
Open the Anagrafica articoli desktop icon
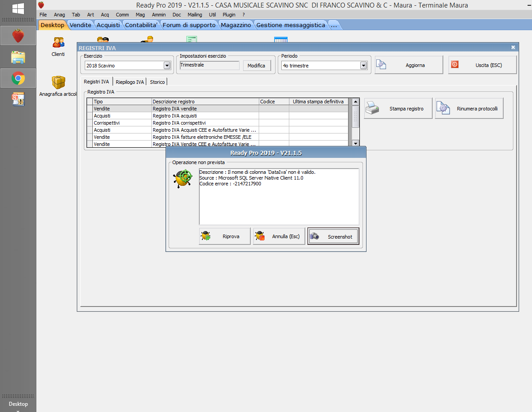[58, 86]
